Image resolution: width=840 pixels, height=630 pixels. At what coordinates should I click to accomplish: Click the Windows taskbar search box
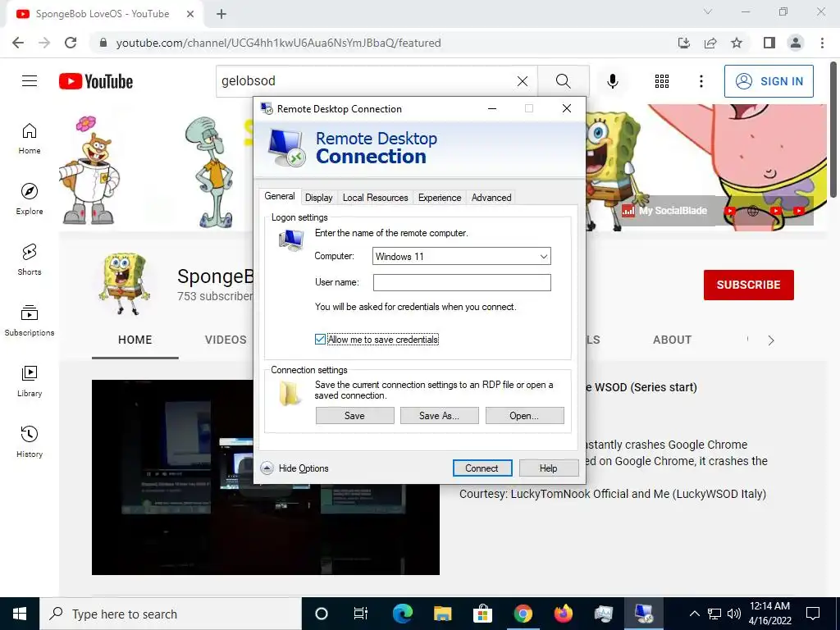click(x=171, y=614)
